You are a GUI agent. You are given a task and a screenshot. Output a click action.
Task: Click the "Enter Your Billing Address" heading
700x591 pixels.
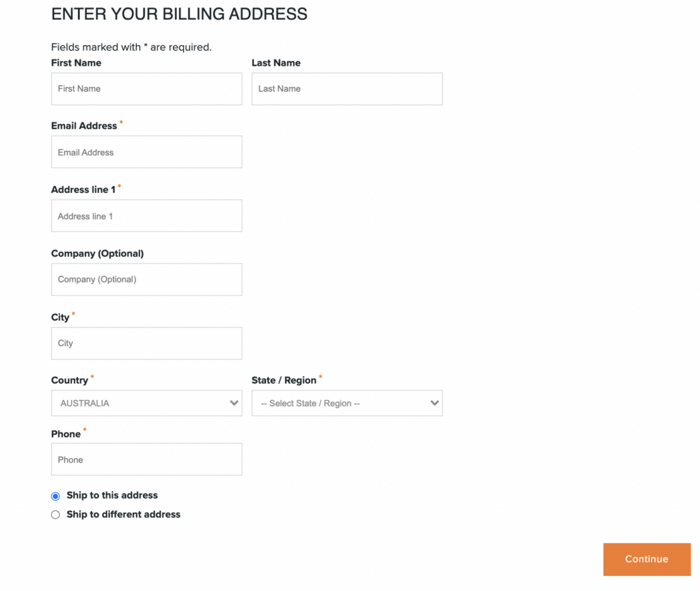pos(179,14)
